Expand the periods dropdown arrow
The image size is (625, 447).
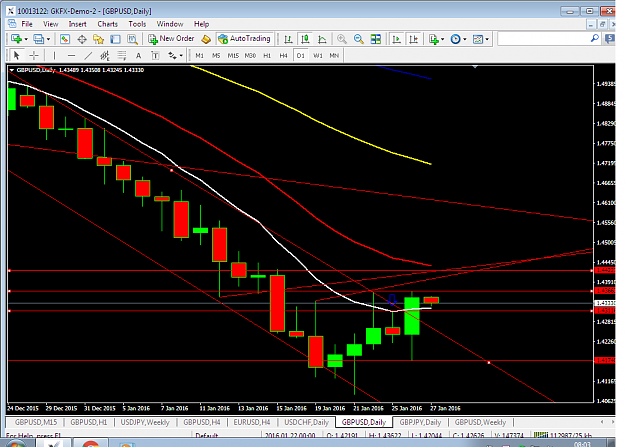[465, 39]
